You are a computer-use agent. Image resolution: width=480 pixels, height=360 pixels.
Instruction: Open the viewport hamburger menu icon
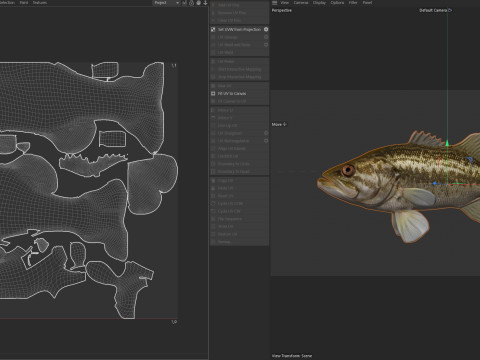[x=274, y=3]
